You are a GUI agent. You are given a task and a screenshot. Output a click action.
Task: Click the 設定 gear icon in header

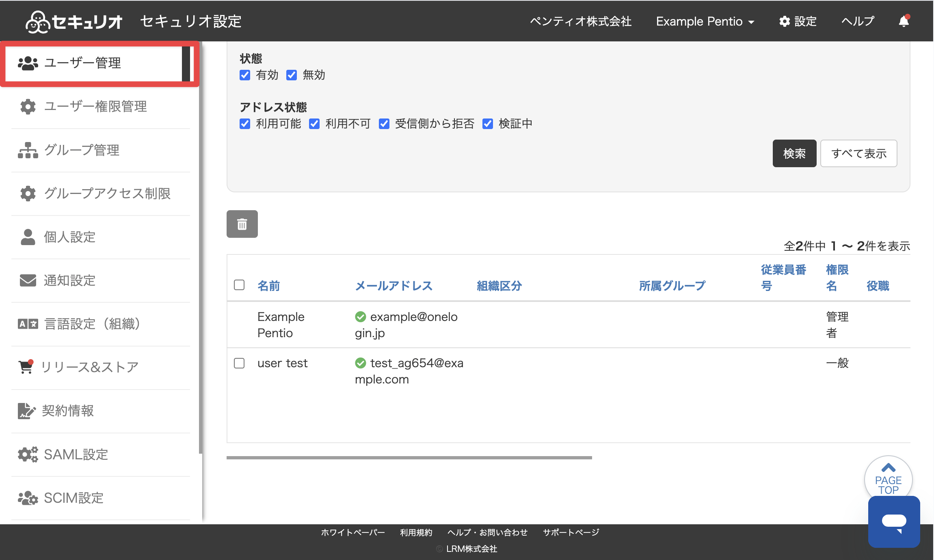pos(784,21)
